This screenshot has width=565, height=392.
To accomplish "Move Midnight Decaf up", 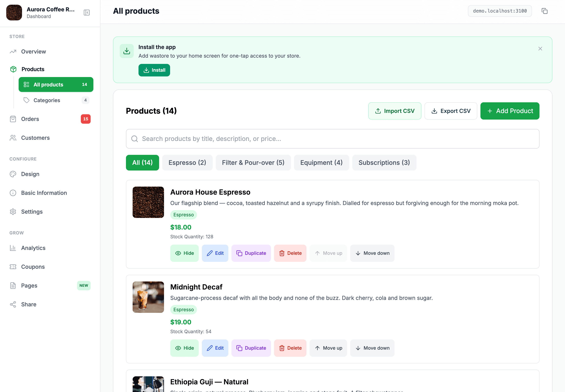I will (x=328, y=348).
